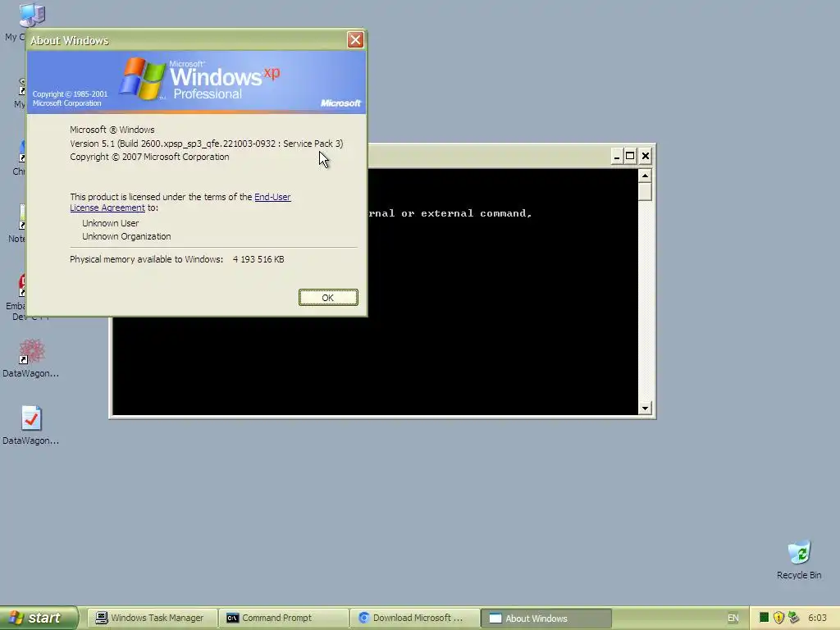This screenshot has width=840, height=630.
Task: Select About Windows taskbar button
Action: [x=546, y=618]
